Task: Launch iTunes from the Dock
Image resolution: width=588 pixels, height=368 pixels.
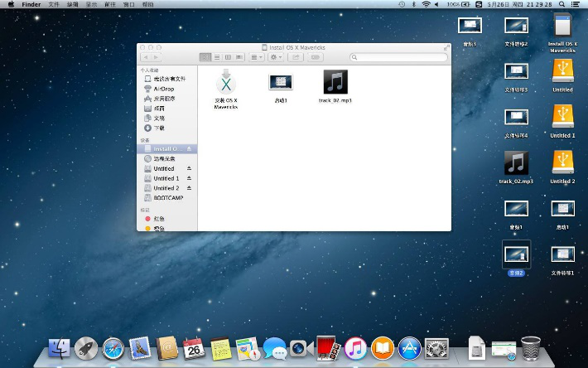Action: pyautogui.click(x=356, y=348)
